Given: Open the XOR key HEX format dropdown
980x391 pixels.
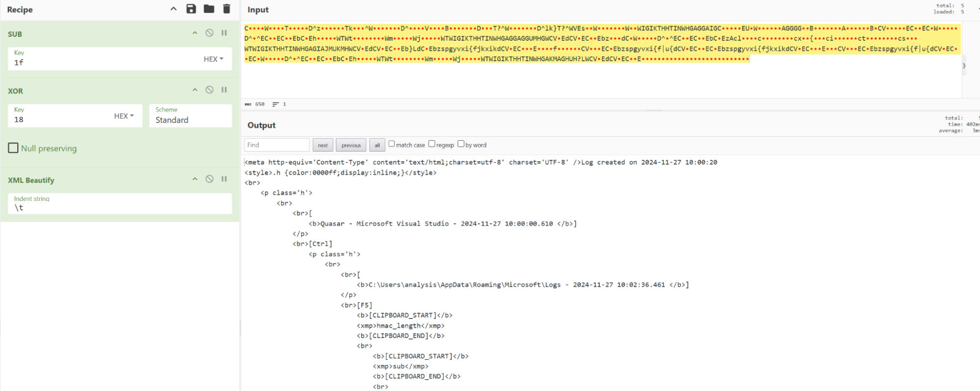Looking at the screenshot, I should (124, 116).
